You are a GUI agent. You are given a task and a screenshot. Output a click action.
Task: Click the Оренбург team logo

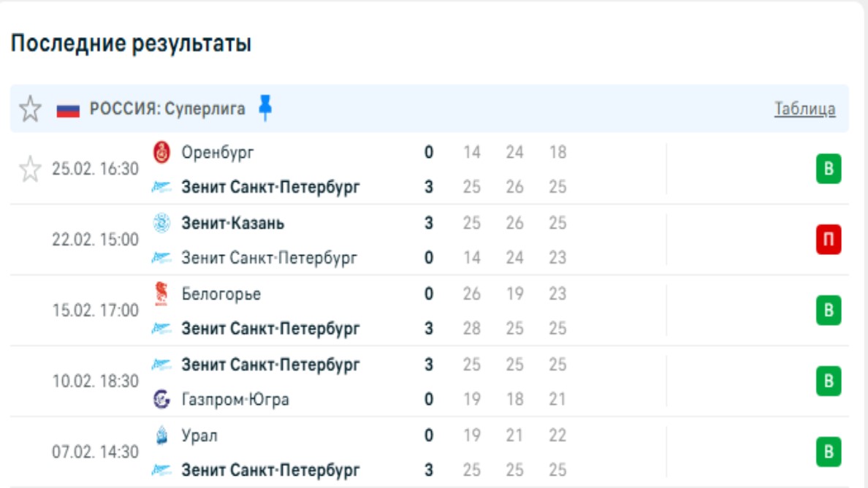[x=161, y=153]
